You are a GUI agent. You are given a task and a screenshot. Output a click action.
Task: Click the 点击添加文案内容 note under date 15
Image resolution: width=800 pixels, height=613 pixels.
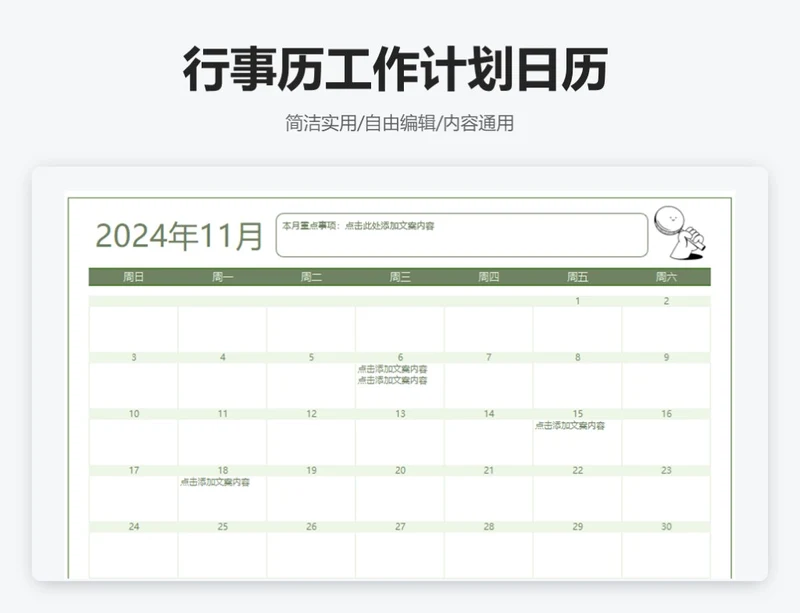[x=570, y=426]
